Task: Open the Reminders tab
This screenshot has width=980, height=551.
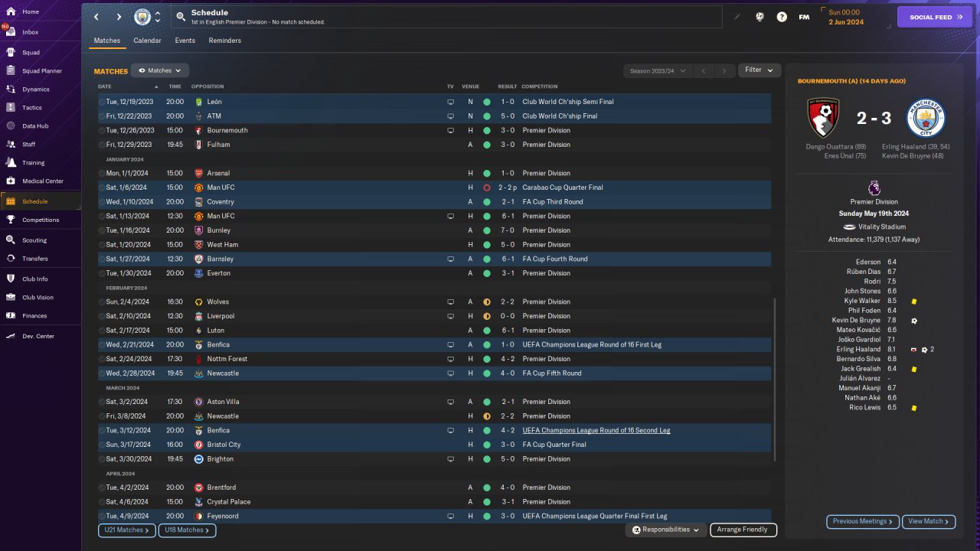Action: (224, 41)
